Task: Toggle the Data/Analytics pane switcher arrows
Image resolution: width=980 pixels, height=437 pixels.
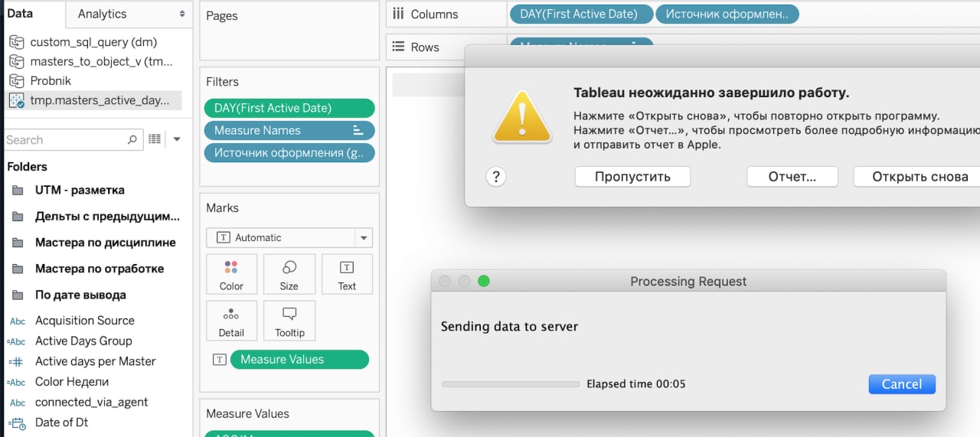Action: [x=182, y=14]
